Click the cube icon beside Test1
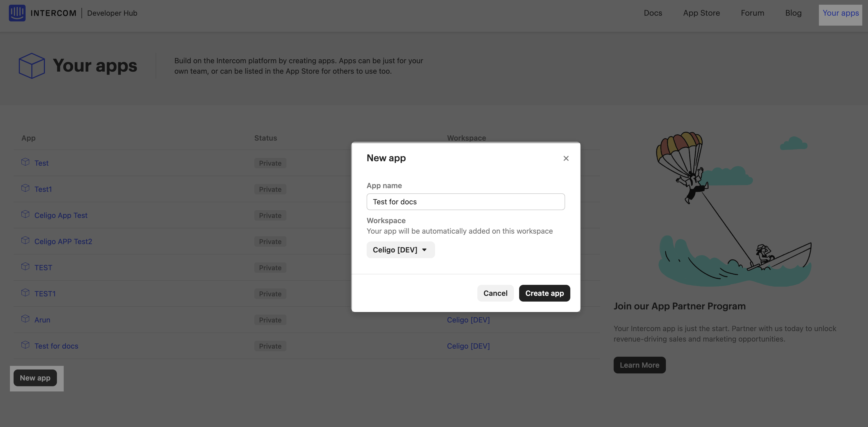The height and width of the screenshot is (427, 868). point(25,188)
